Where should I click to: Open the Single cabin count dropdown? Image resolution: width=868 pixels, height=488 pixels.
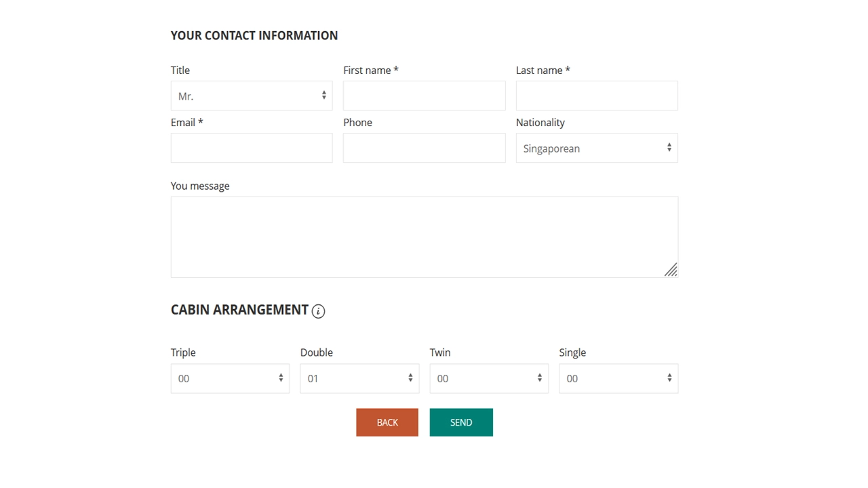tap(618, 379)
